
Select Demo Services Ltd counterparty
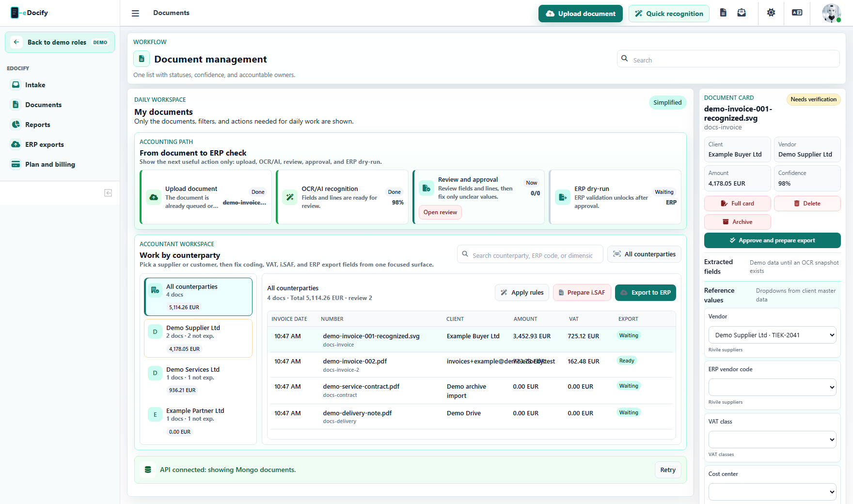pos(198,379)
